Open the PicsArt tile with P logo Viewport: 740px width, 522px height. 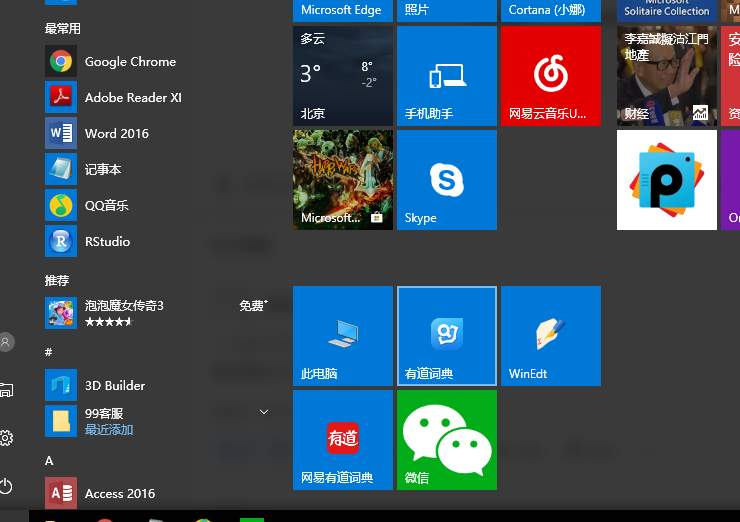(667, 180)
